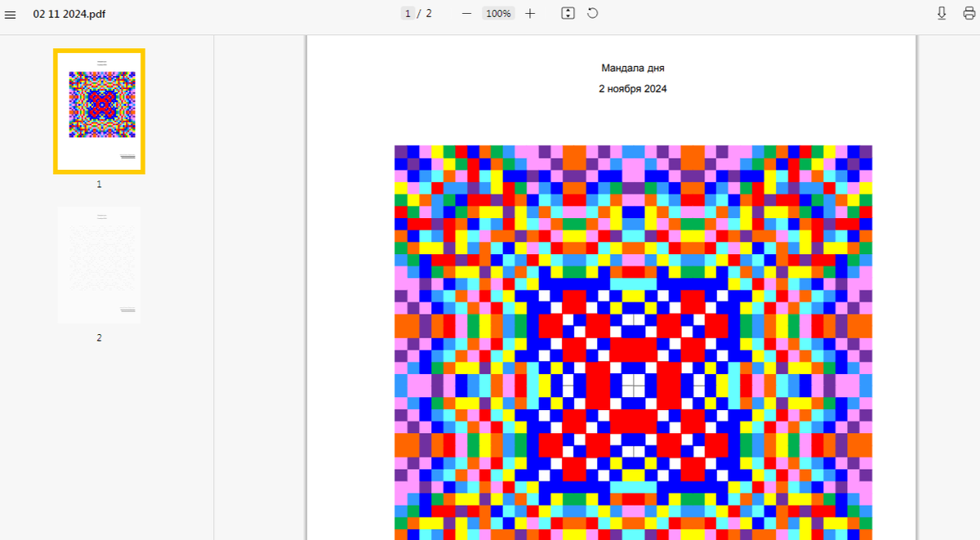Zoom out with the minus button
The width and height of the screenshot is (980, 540).
(x=466, y=13)
